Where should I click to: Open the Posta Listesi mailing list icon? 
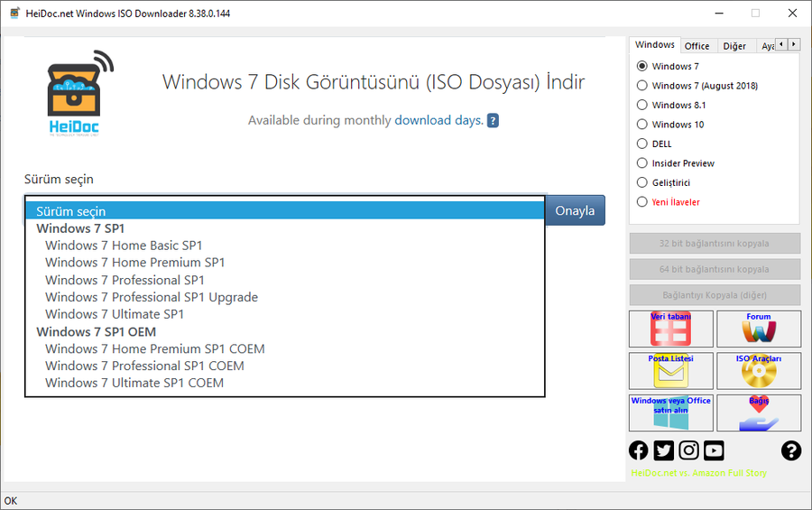670,371
